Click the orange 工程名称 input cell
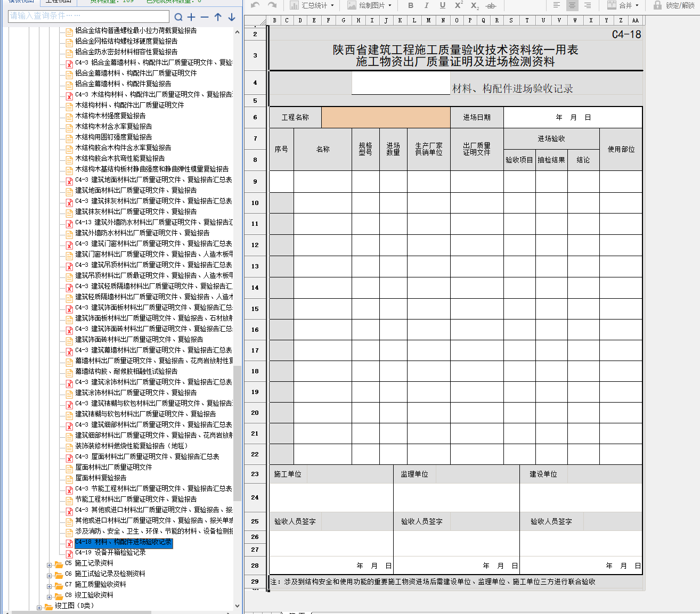 point(386,117)
